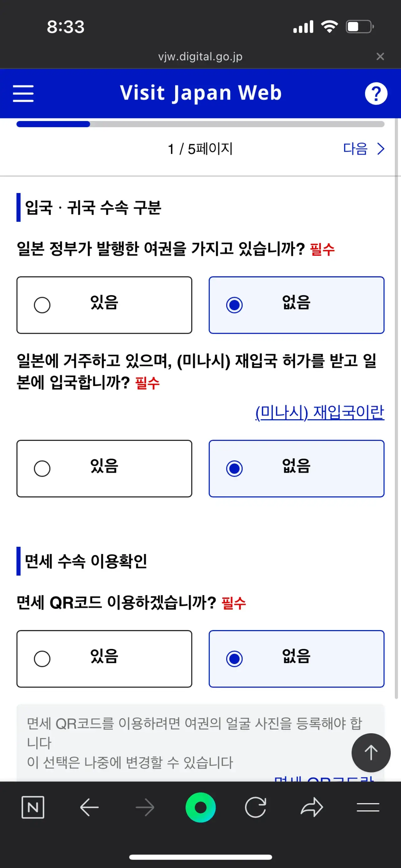Open the (미나시) 재입국이란 link
This screenshot has width=401, height=868.
click(320, 412)
